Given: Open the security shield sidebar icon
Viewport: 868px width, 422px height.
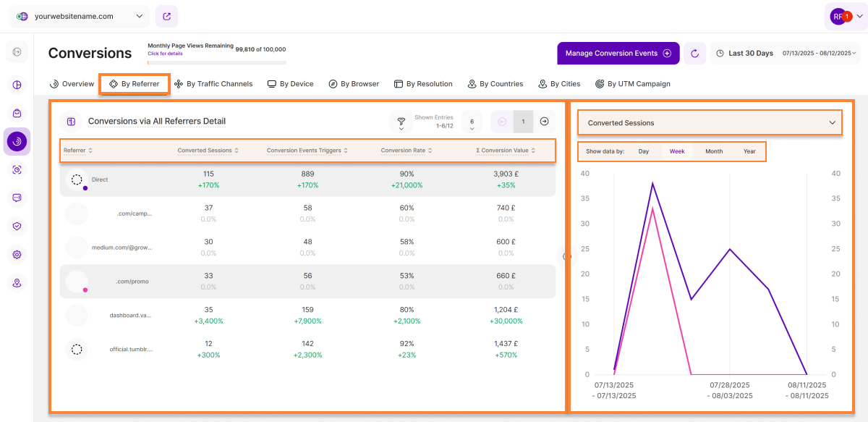Looking at the screenshot, I should pos(17,226).
